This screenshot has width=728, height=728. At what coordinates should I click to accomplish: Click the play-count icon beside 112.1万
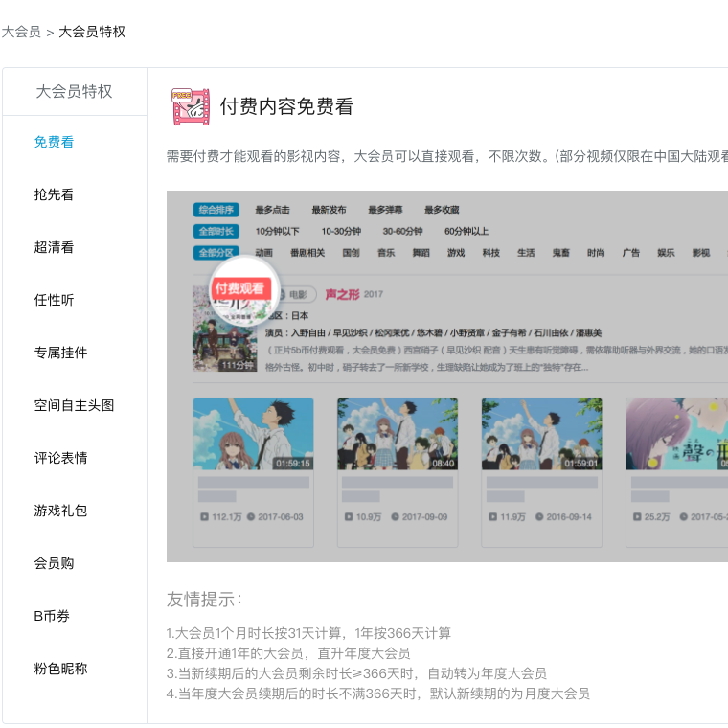[x=204, y=516]
